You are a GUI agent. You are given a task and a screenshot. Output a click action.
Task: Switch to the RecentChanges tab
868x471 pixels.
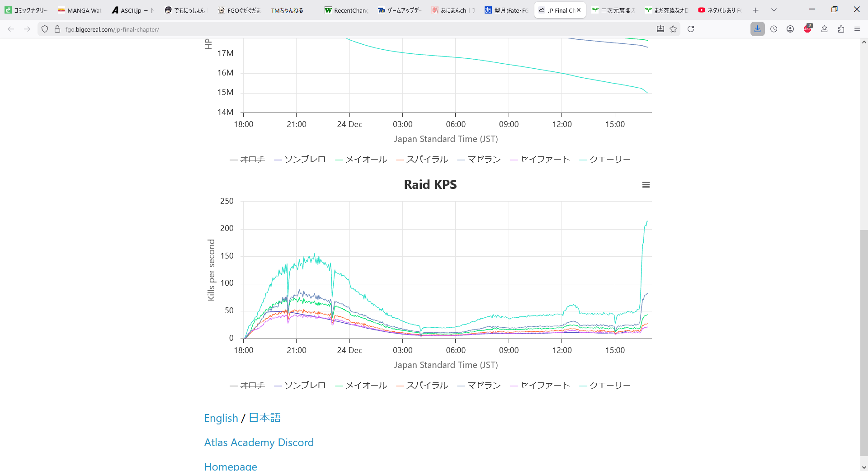[346, 10]
